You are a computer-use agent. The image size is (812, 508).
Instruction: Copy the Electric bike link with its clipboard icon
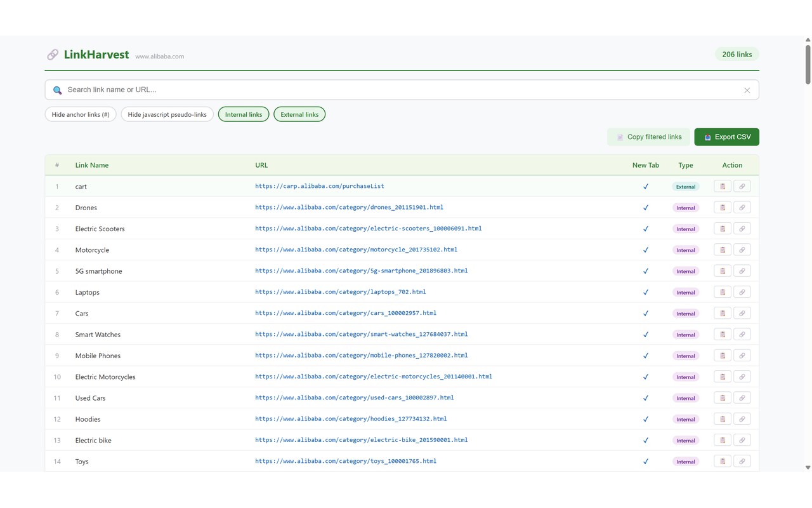[723, 440]
